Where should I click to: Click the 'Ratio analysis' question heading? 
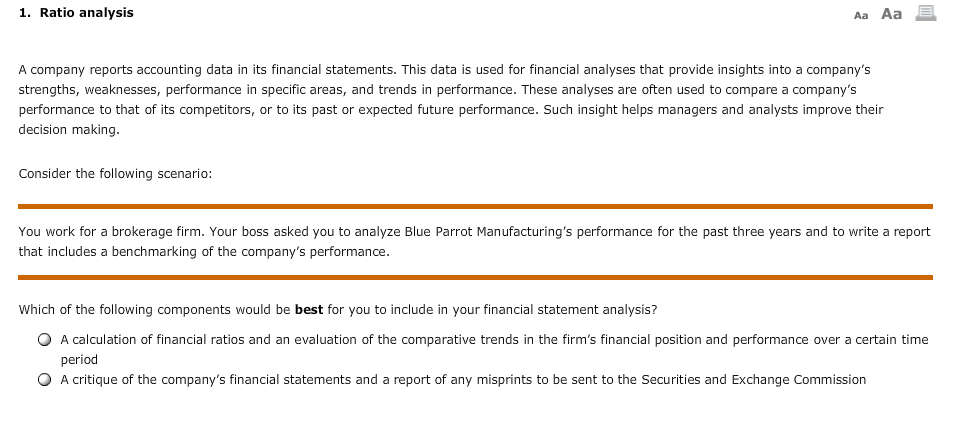(x=86, y=12)
